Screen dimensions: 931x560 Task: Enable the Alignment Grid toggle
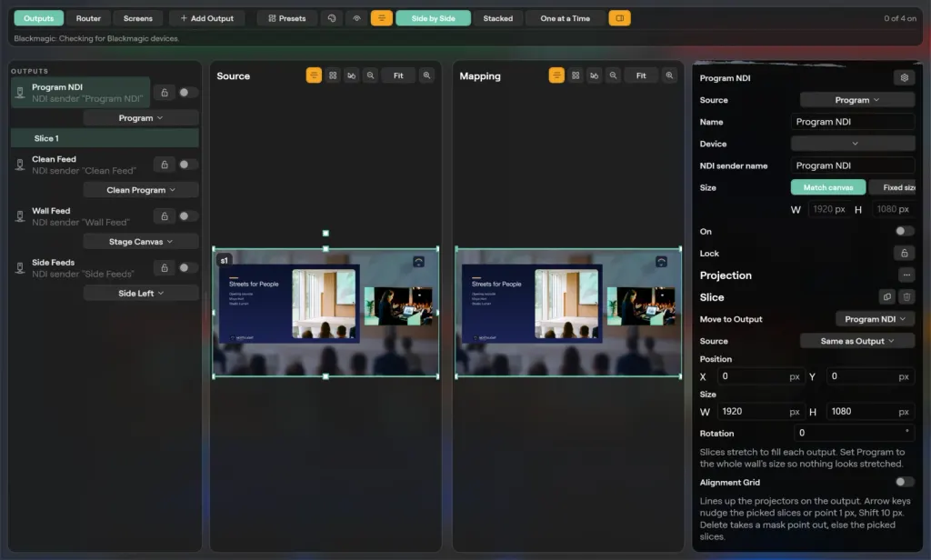(905, 482)
